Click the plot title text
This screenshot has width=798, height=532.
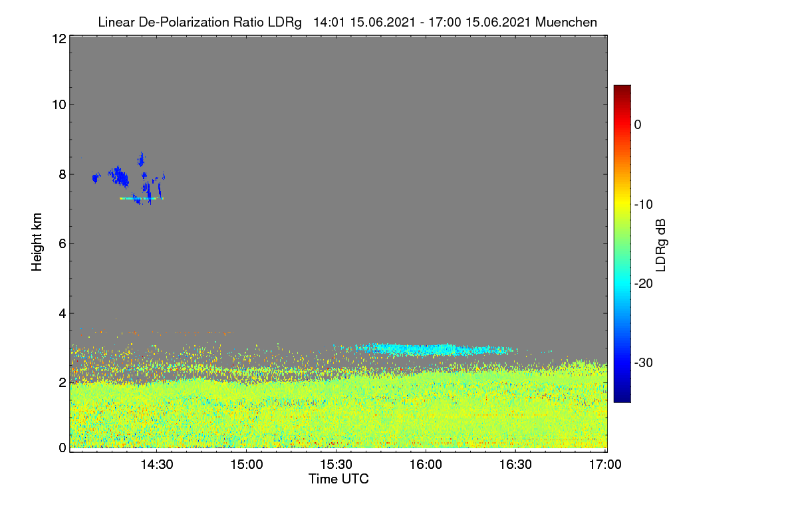tap(347, 22)
